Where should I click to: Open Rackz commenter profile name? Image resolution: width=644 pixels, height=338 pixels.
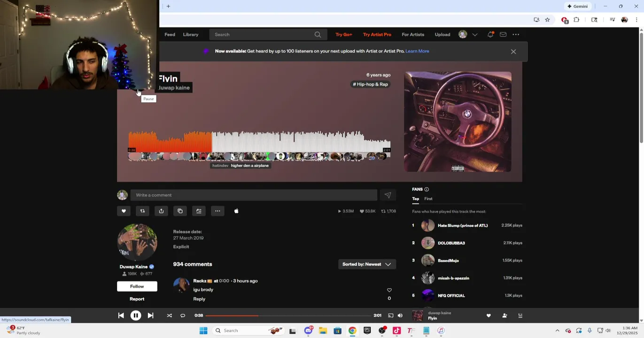pos(200,281)
